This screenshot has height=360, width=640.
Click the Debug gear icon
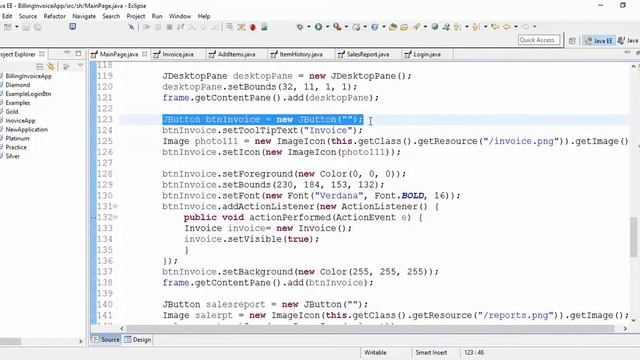(300, 27)
